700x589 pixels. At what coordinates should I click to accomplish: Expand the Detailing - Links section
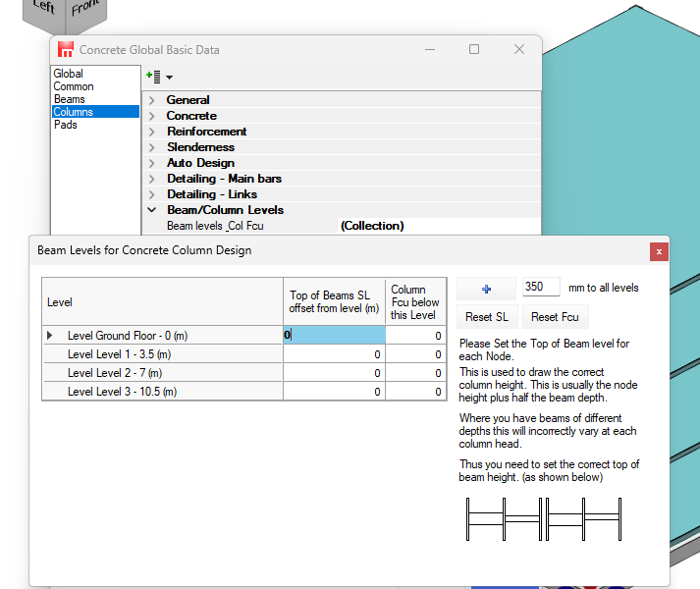click(x=152, y=194)
